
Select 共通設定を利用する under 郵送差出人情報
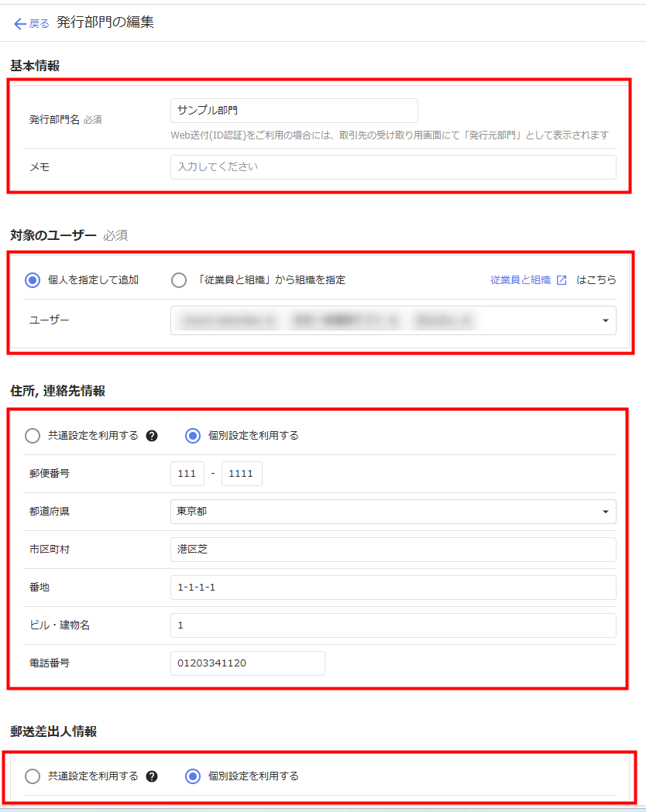click(33, 776)
